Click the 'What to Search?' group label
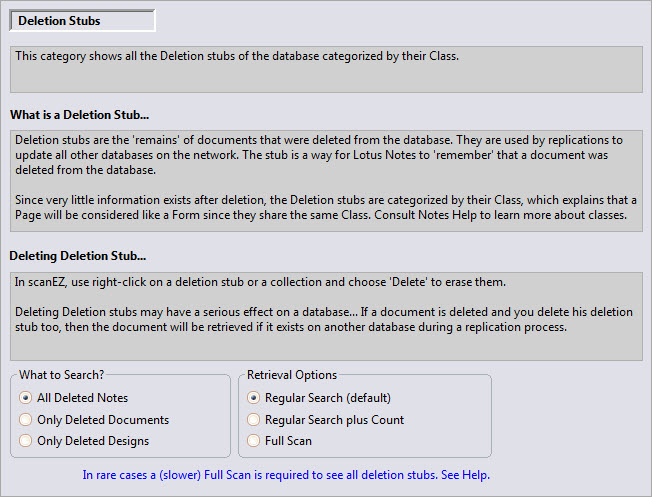 (x=61, y=375)
